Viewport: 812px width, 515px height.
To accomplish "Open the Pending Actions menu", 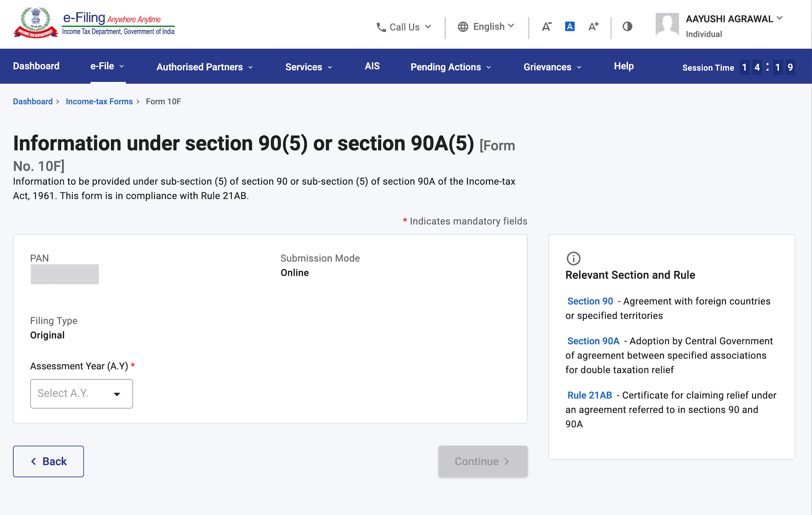I will coord(450,67).
